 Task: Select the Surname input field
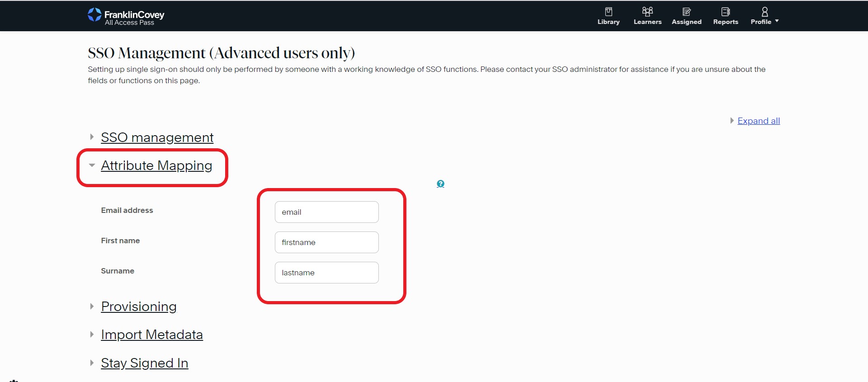(326, 273)
